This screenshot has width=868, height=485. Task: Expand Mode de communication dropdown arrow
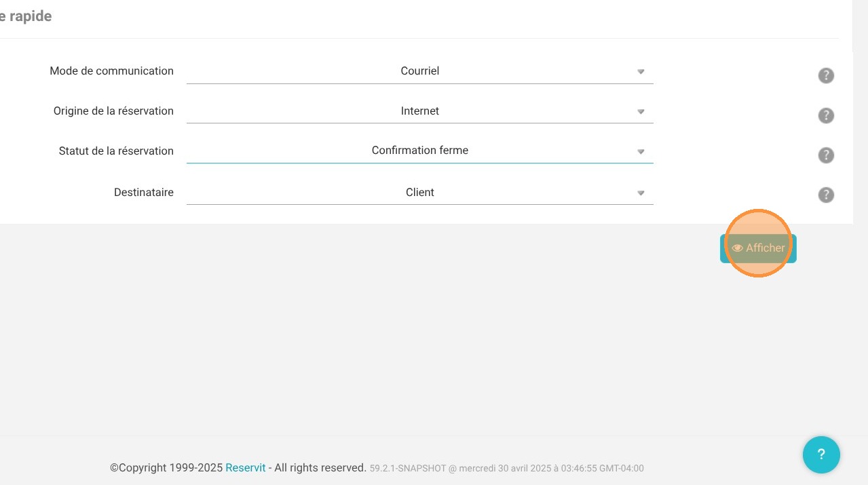tap(641, 71)
